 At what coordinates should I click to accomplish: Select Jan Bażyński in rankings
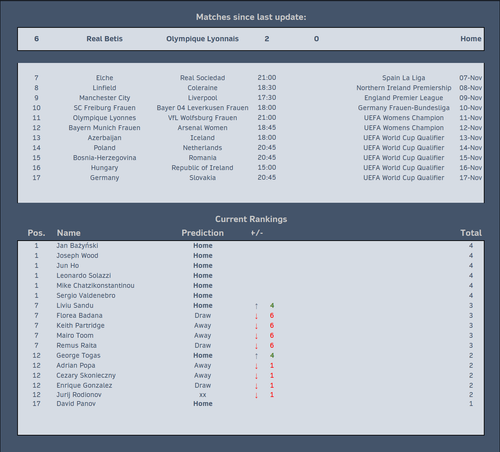77,246
